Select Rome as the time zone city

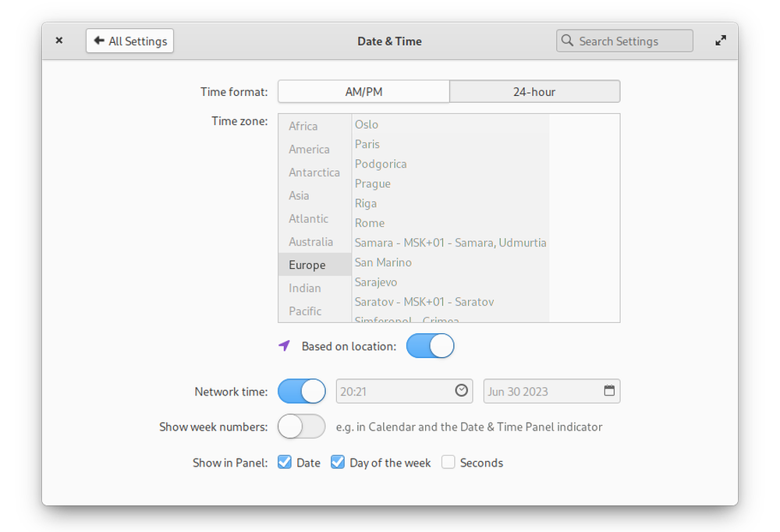click(x=370, y=223)
